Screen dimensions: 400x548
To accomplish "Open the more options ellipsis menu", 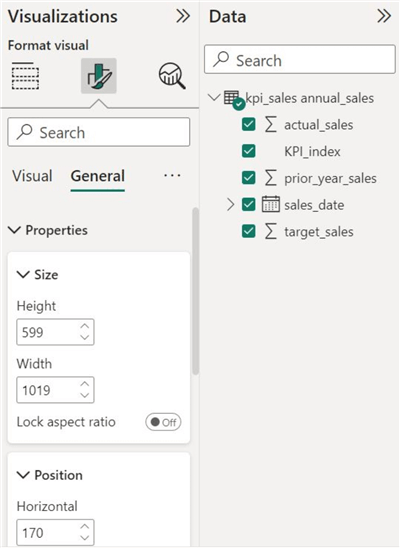I will click(x=173, y=175).
